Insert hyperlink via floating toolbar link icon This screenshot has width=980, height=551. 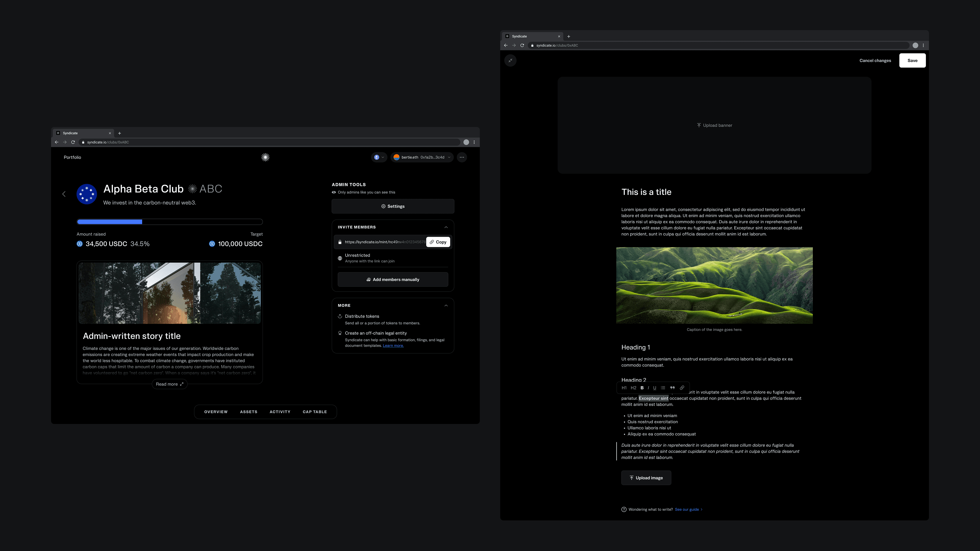[x=682, y=388]
